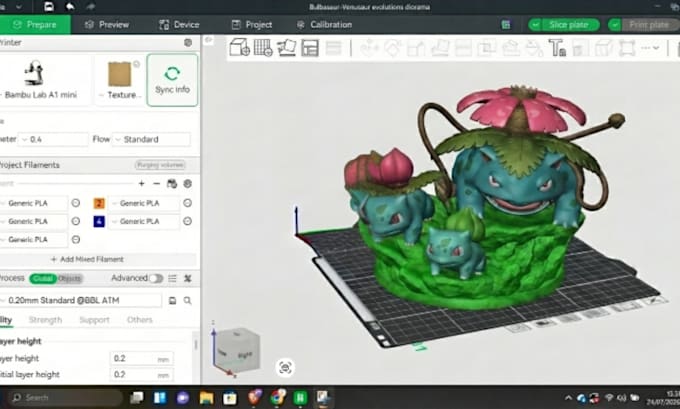Click the Auto orient toolbar icon

(286, 47)
